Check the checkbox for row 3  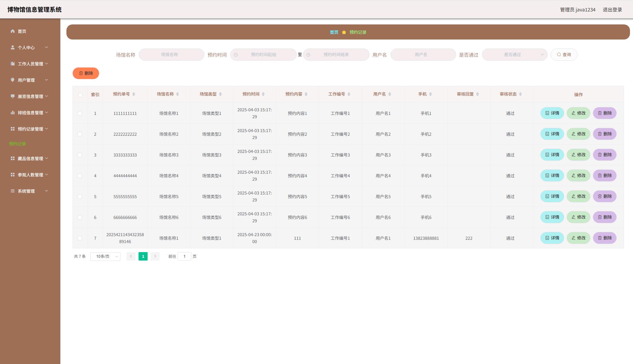tap(80, 155)
